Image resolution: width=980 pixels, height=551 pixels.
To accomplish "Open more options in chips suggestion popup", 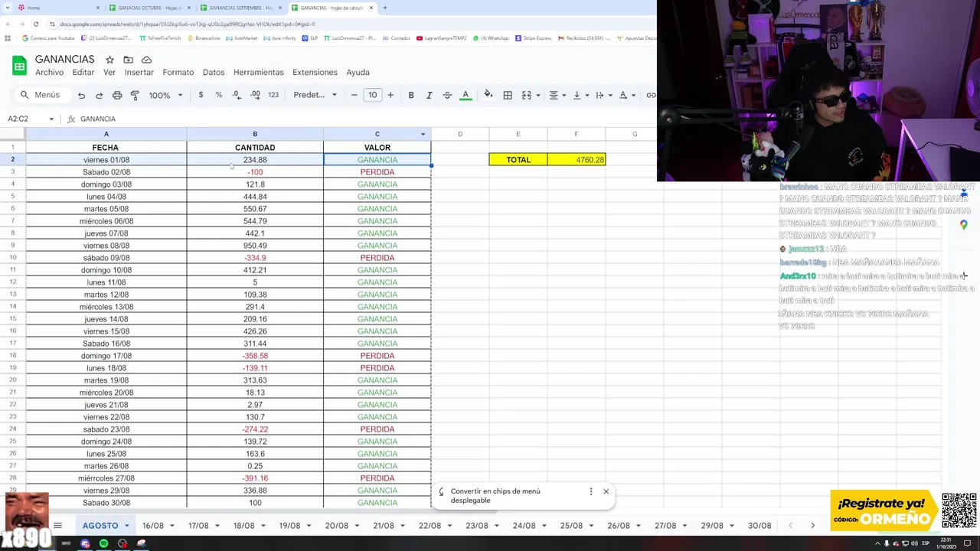I will pyautogui.click(x=590, y=491).
